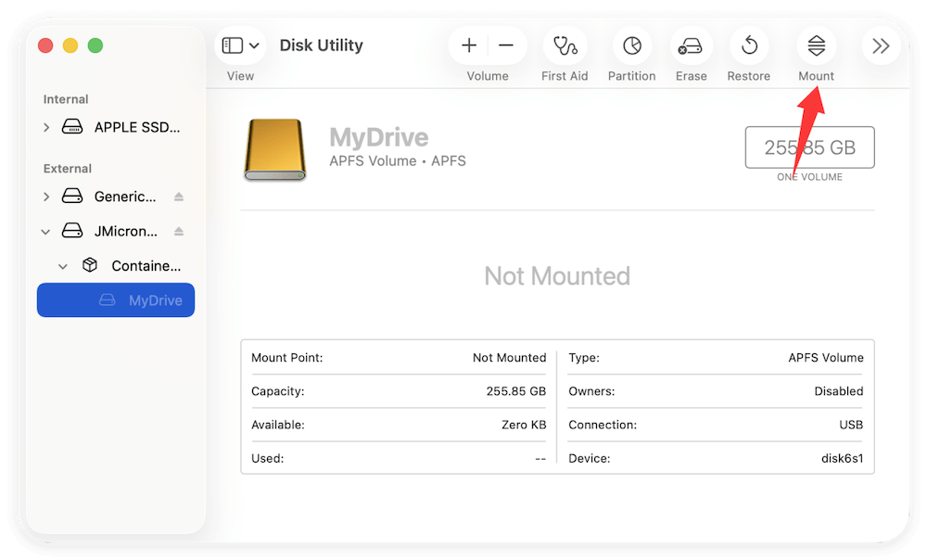The image size is (927, 560).
Task: Delete a volume using the minus icon
Action: (506, 45)
